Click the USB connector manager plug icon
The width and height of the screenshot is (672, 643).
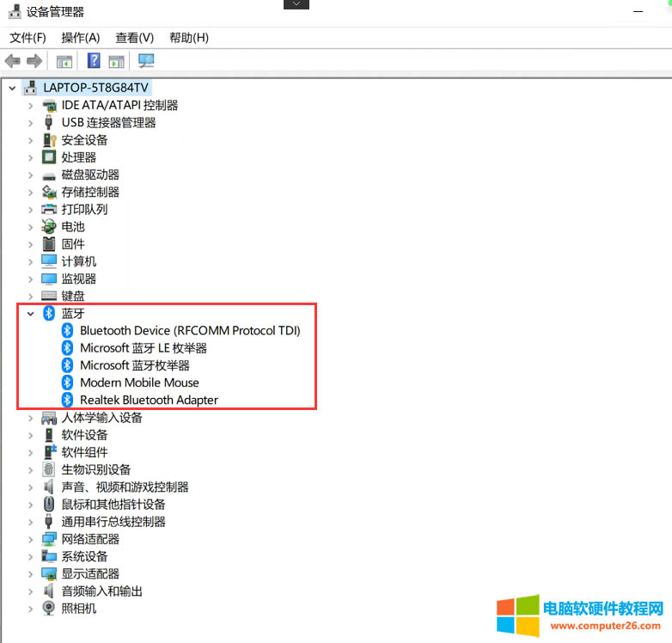pyautogui.click(x=49, y=123)
